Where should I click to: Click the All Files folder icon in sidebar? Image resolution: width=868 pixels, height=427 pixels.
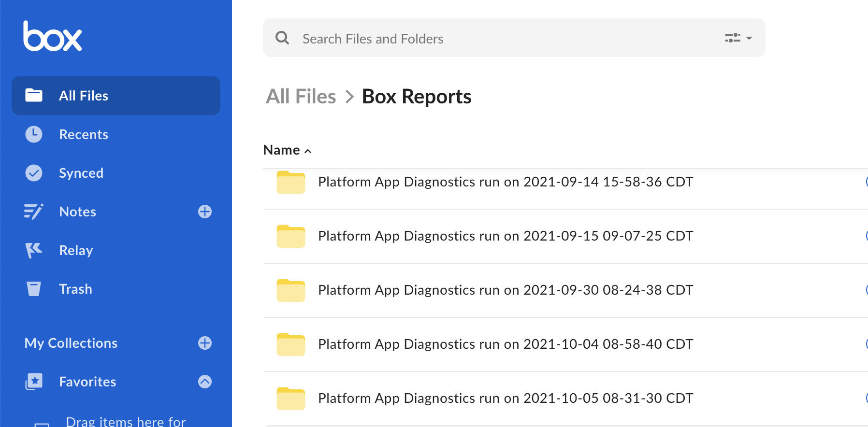[34, 95]
